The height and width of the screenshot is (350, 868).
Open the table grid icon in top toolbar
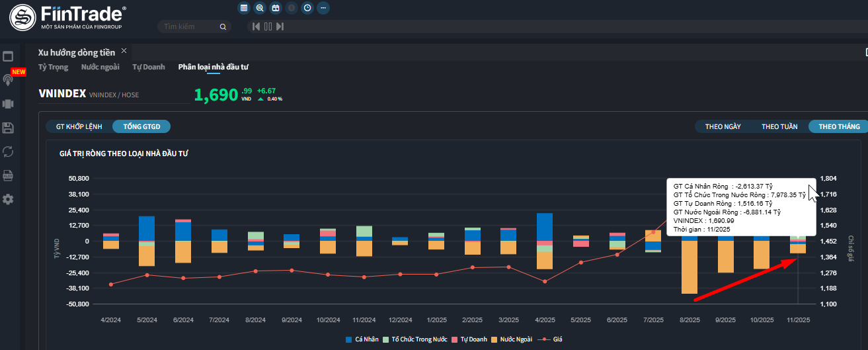tap(244, 8)
